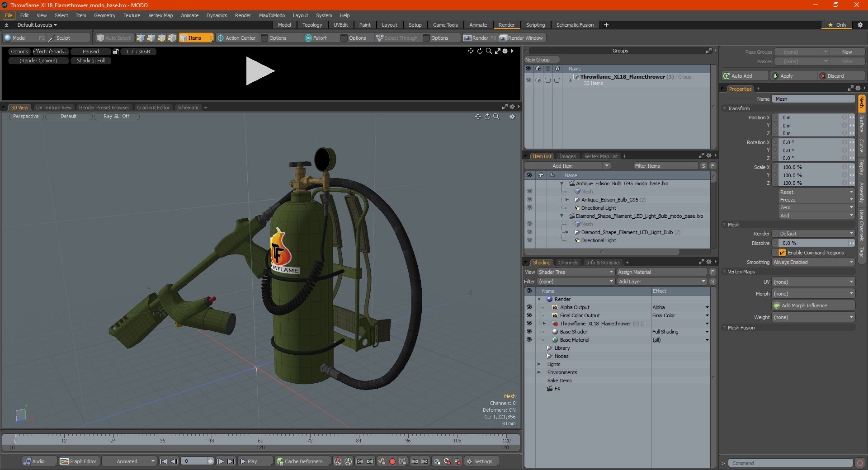
Task: Open the Texture menu
Action: (x=132, y=15)
